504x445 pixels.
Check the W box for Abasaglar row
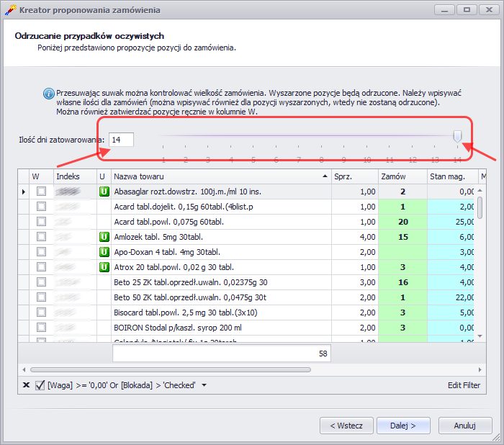[41, 192]
